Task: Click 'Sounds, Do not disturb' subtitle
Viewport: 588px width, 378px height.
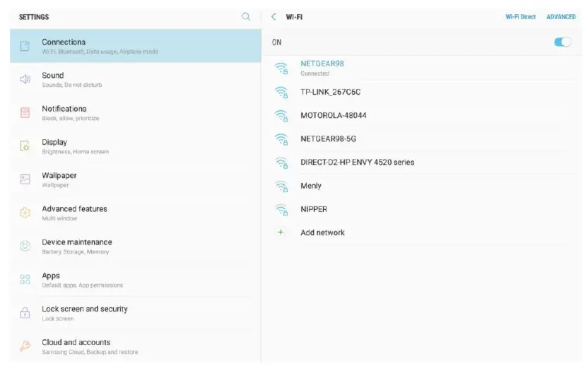Action: pos(71,85)
